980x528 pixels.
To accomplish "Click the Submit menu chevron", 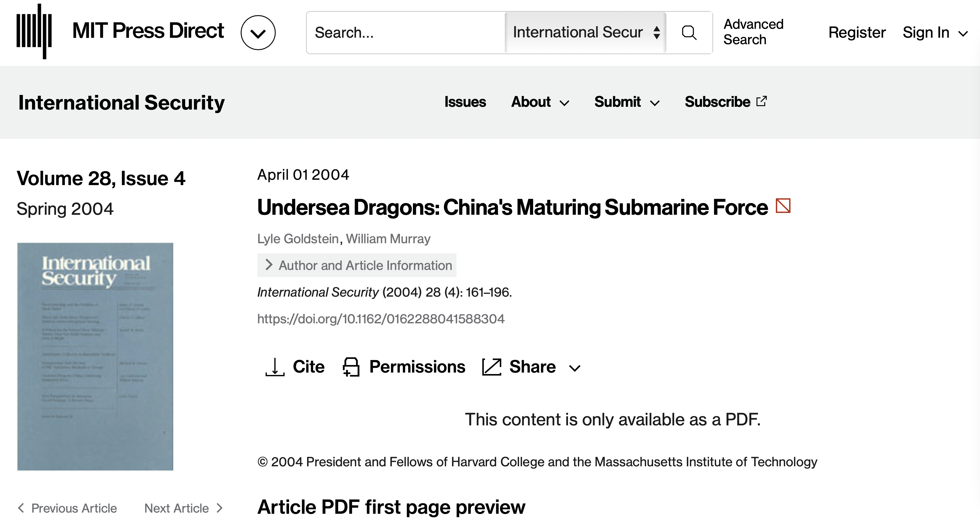I will click(655, 103).
